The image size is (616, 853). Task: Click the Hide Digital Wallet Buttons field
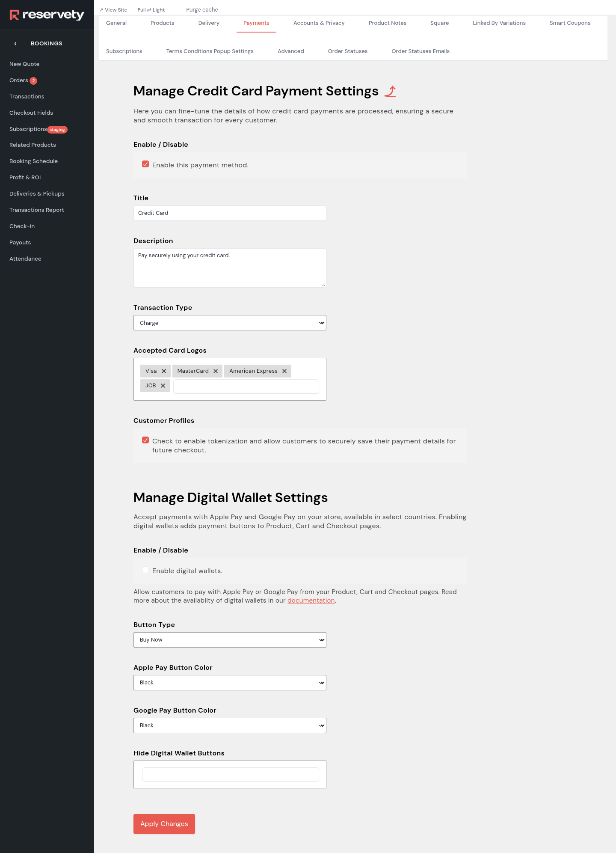(230, 774)
